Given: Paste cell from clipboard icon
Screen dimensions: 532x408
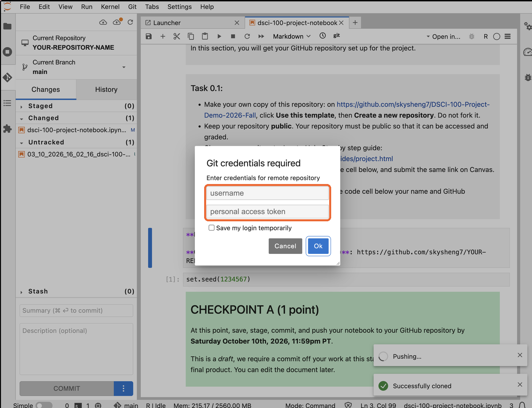Looking at the screenshot, I should tap(205, 36).
